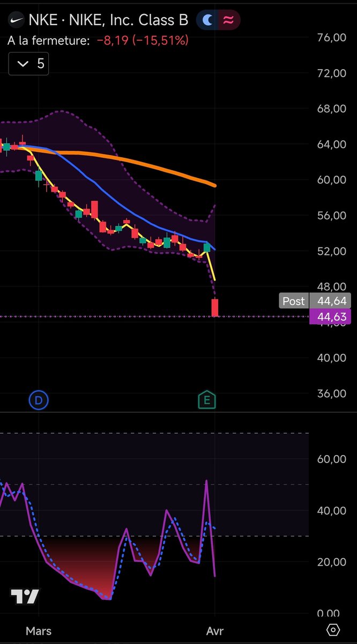Select the purple 44,63 price label
The image size is (357, 644).
coord(331,317)
